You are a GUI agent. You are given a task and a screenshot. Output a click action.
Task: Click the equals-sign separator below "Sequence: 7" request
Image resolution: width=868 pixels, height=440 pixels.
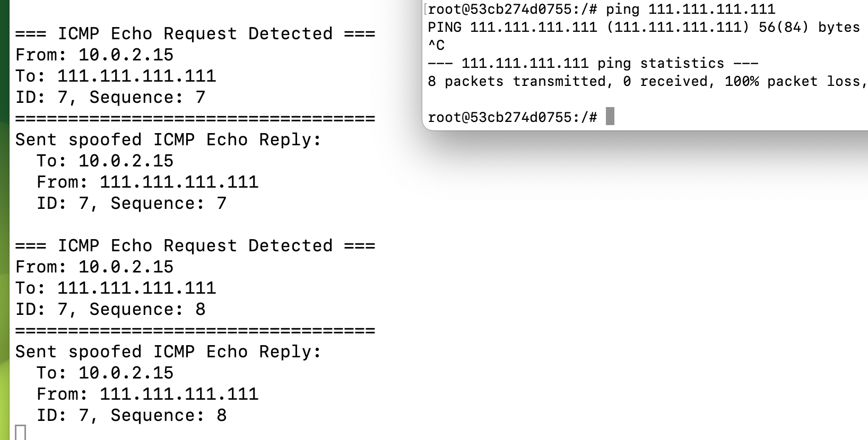click(x=195, y=118)
